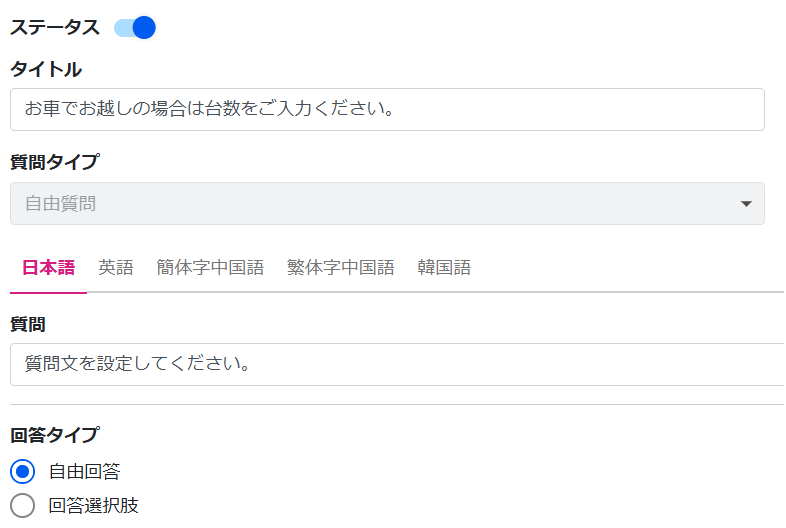Click the お車でお越しの場合 text in title field
Image resolution: width=786 pixels, height=528 pixels.
point(105,109)
